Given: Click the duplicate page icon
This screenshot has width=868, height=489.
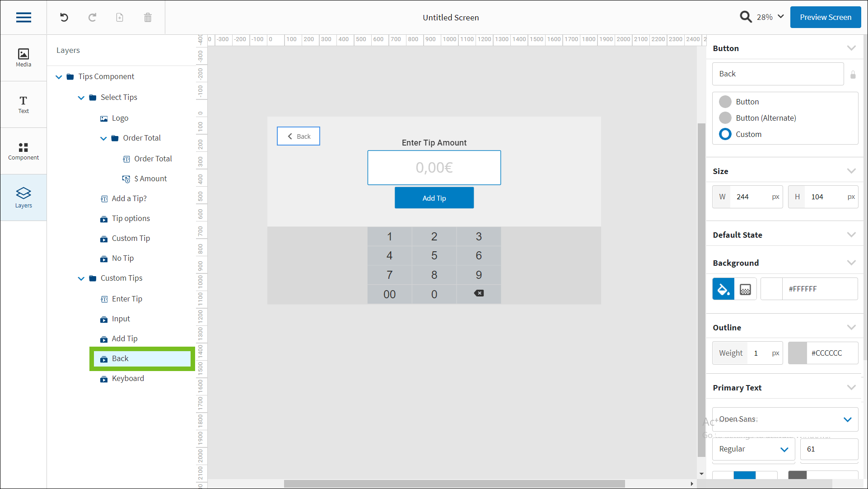Looking at the screenshot, I should point(120,18).
